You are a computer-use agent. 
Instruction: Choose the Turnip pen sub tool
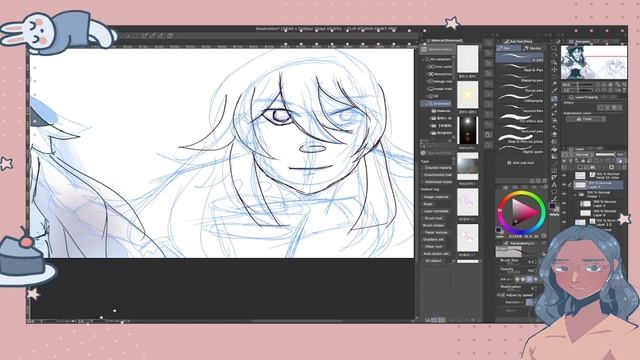520,89
